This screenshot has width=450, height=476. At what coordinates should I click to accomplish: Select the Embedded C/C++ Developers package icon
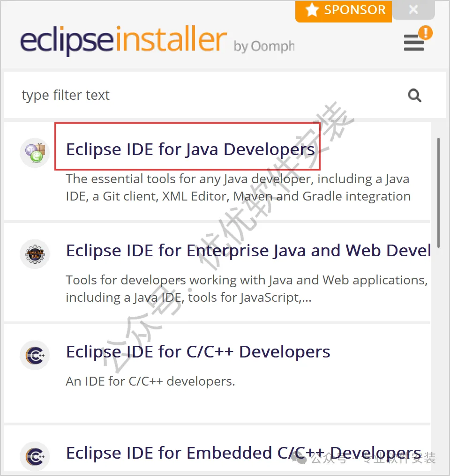coord(35,456)
